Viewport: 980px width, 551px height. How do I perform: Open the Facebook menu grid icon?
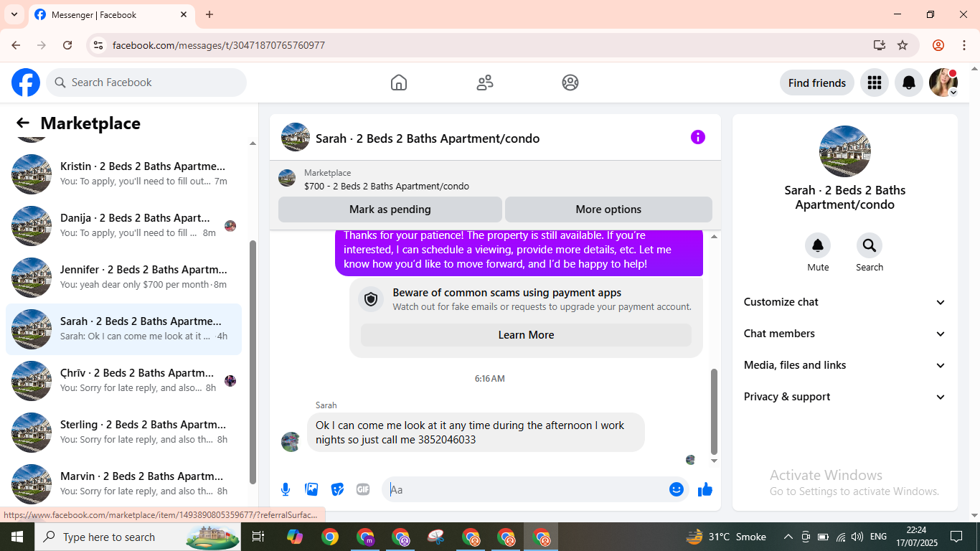[874, 83]
